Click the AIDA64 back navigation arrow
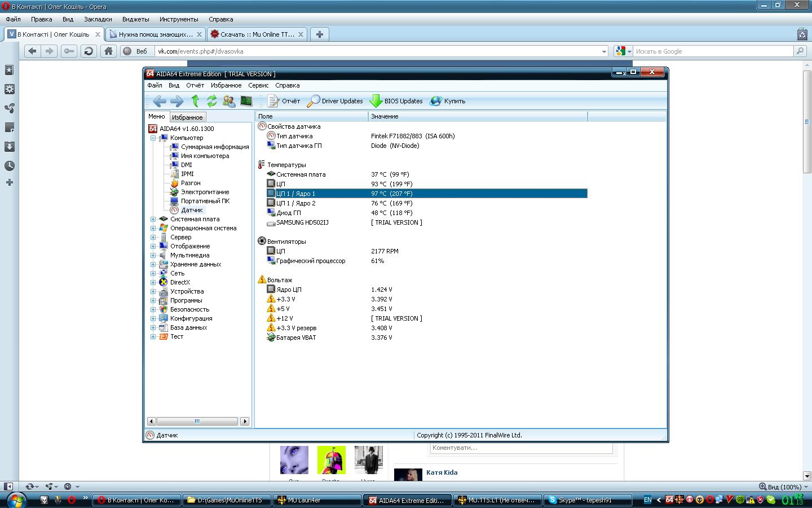 point(160,101)
